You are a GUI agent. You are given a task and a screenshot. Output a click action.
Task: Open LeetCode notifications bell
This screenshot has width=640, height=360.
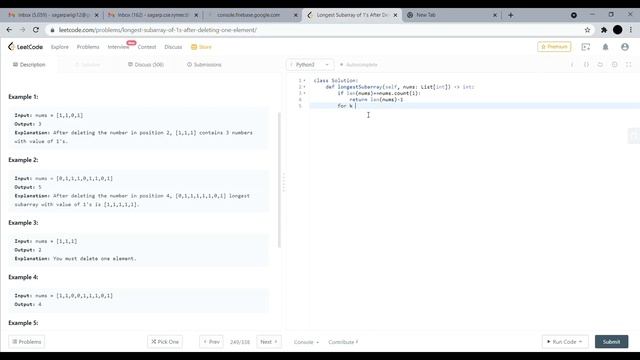(x=605, y=47)
